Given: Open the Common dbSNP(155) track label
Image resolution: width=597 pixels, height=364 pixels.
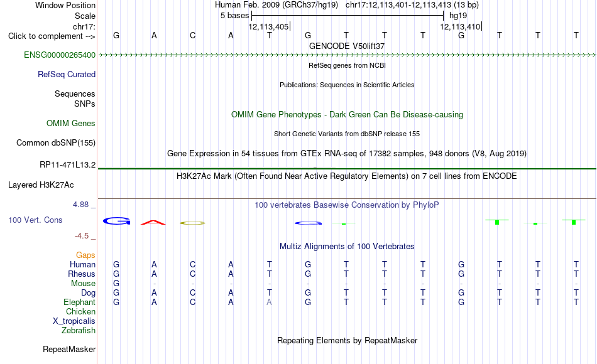Looking at the screenshot, I should (x=55, y=142).
